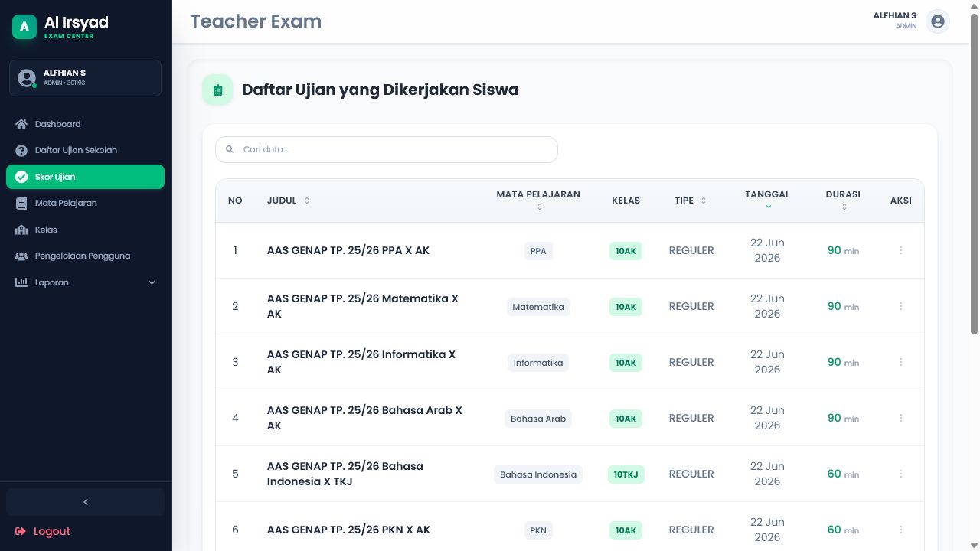Click date 22 Jun 2026 in Bahasa Arab row
This screenshot has height=551, width=980.
point(767,418)
